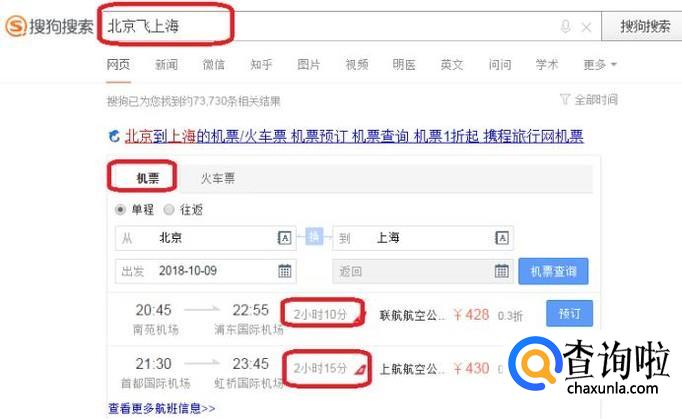The width and height of the screenshot is (682, 419).
Task: Expand the 更多 dropdown menu
Action: pos(600,65)
